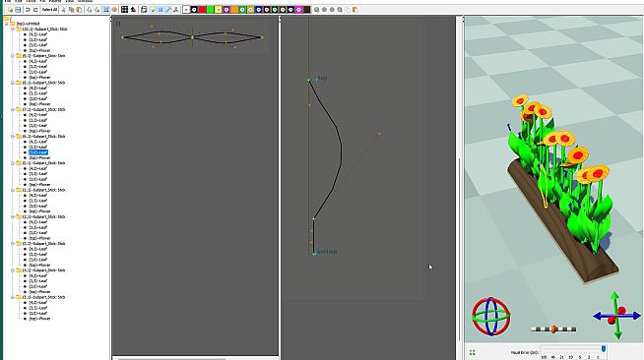The image size is (644, 360).
Task: Click the red-green-blue rotation sphere gizmo
Action: (x=490, y=316)
